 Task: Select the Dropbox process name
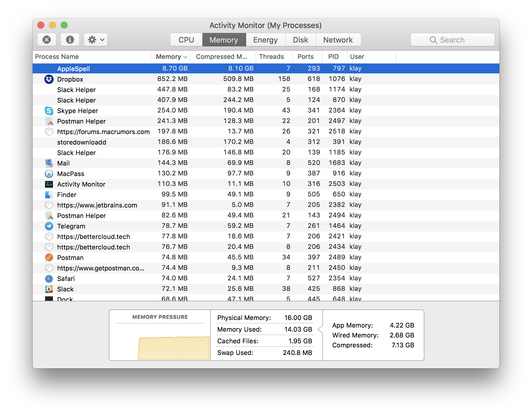tap(70, 79)
